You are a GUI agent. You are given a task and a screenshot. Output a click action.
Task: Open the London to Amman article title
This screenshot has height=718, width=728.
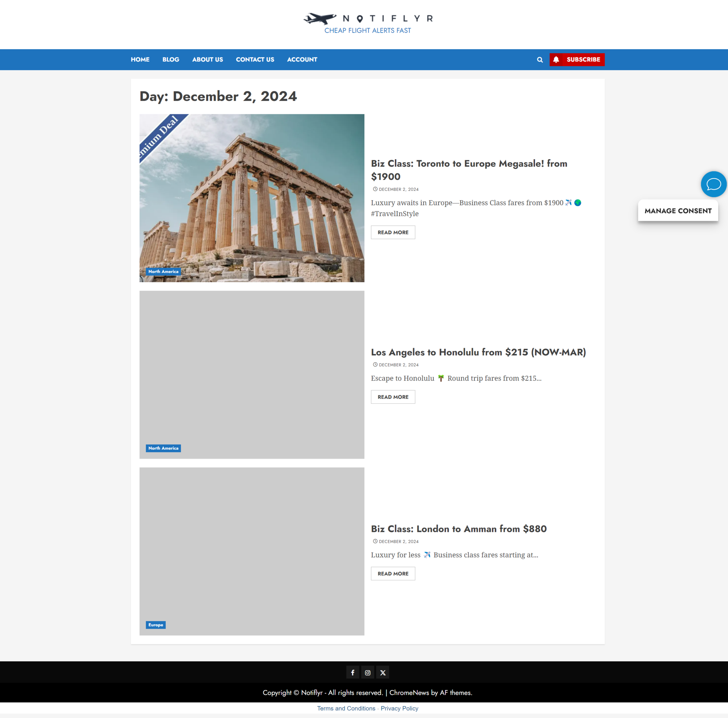pyautogui.click(x=458, y=529)
